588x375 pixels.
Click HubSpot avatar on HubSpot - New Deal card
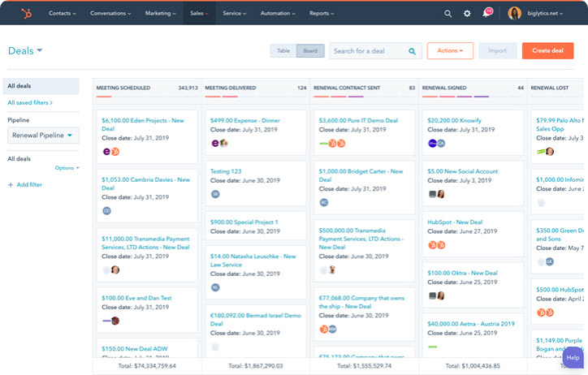pyautogui.click(x=436, y=245)
